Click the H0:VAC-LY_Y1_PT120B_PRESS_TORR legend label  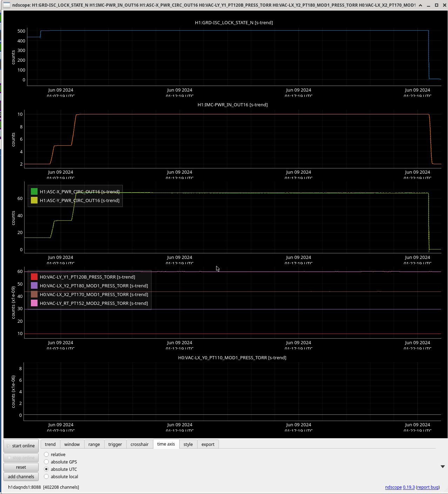point(87,277)
